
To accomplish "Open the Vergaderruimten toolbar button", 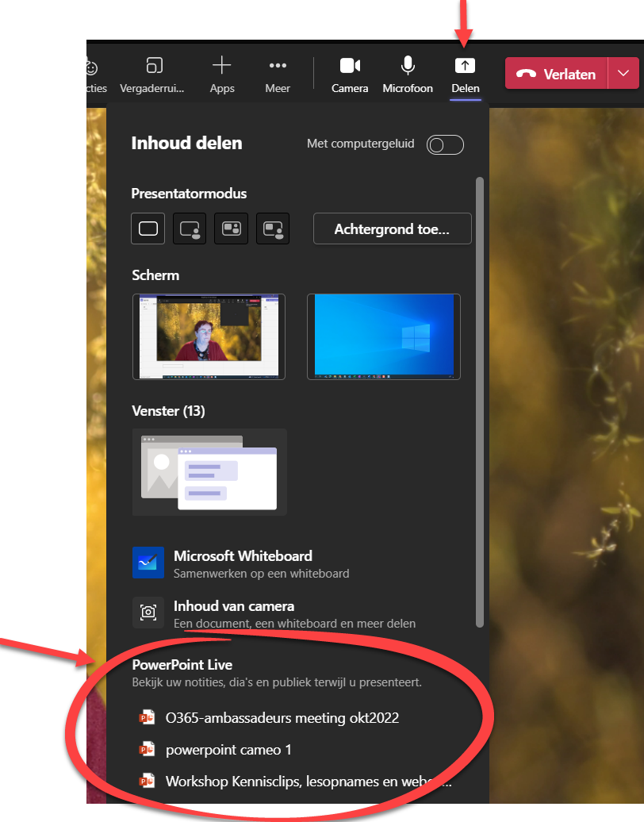I will 152,75.
